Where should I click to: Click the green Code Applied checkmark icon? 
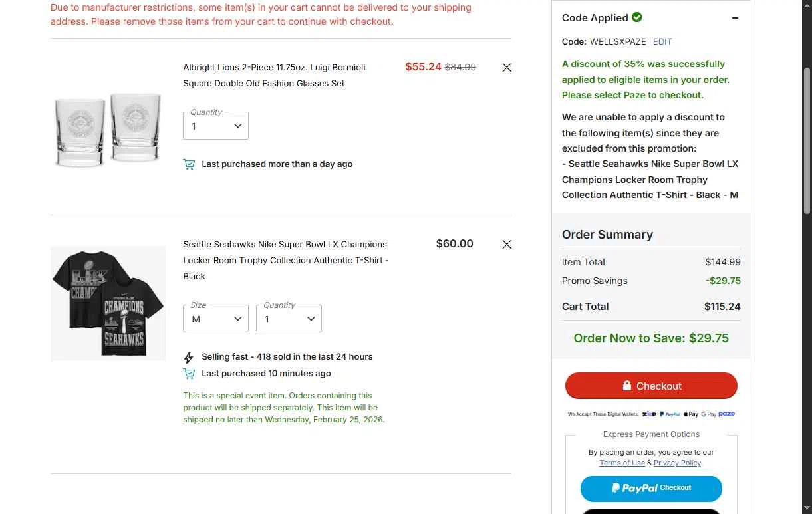637,17
